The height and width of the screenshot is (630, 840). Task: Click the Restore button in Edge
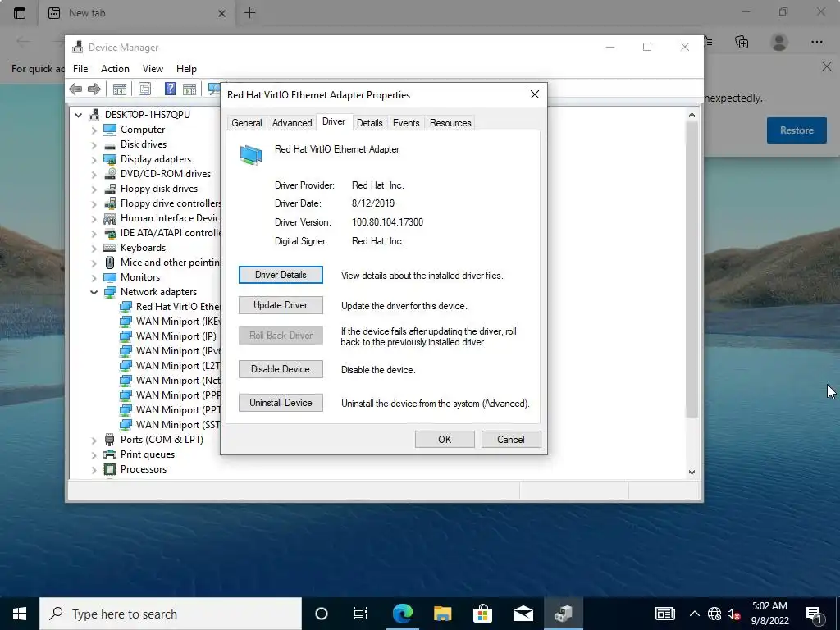[797, 130]
